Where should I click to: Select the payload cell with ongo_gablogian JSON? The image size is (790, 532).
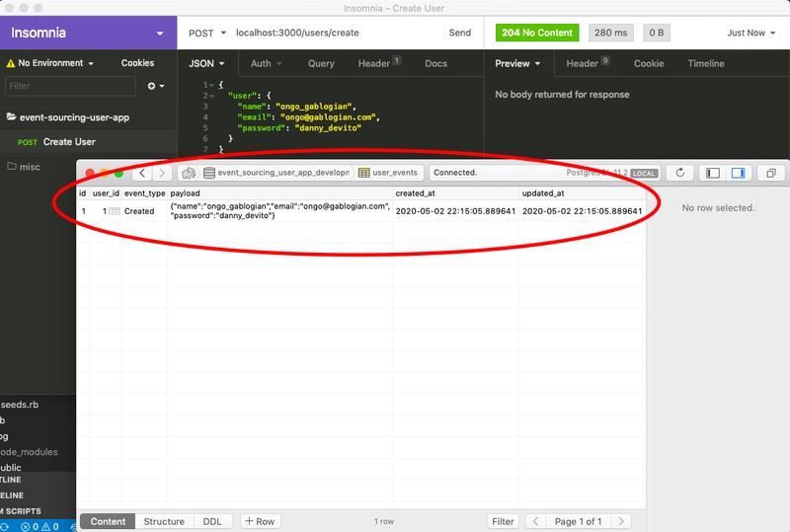(x=279, y=211)
